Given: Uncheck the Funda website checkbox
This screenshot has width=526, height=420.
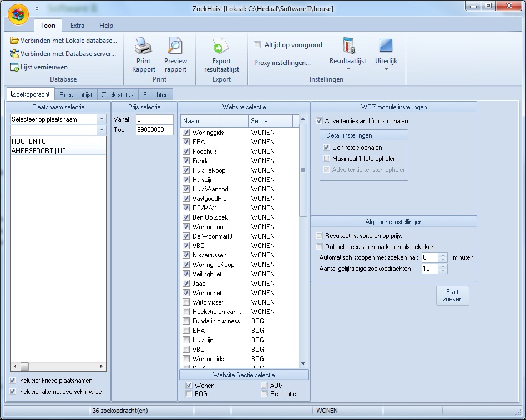Looking at the screenshot, I should pyautogui.click(x=186, y=161).
